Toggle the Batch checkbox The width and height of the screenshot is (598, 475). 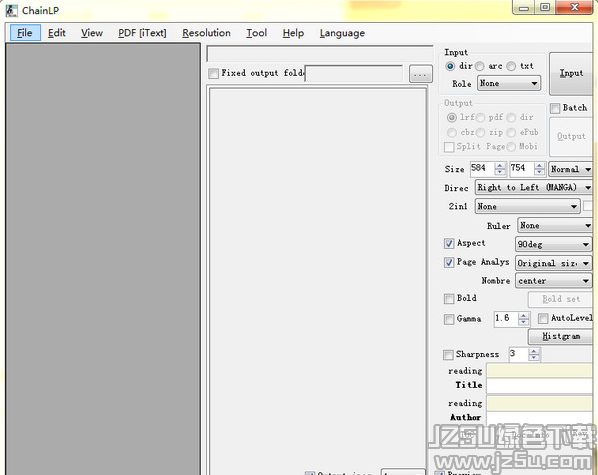[555, 108]
